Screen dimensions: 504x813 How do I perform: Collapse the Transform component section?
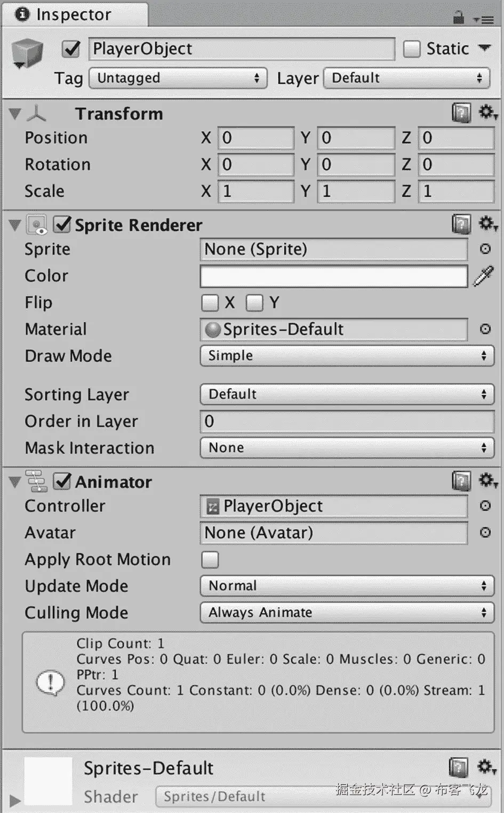15,114
